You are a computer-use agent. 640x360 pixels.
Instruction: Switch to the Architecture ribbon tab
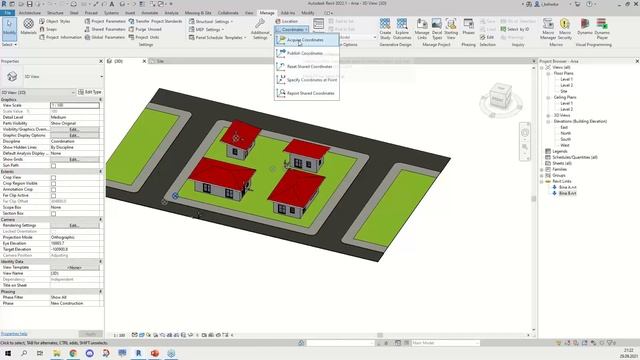pyautogui.click(x=30, y=13)
